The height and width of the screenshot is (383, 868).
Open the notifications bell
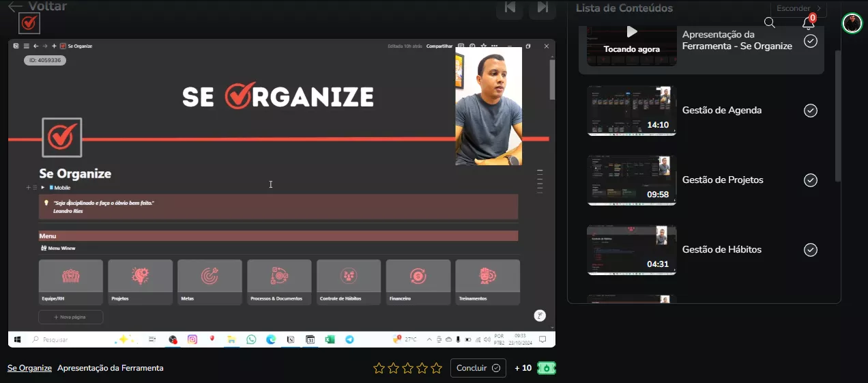[808, 23]
